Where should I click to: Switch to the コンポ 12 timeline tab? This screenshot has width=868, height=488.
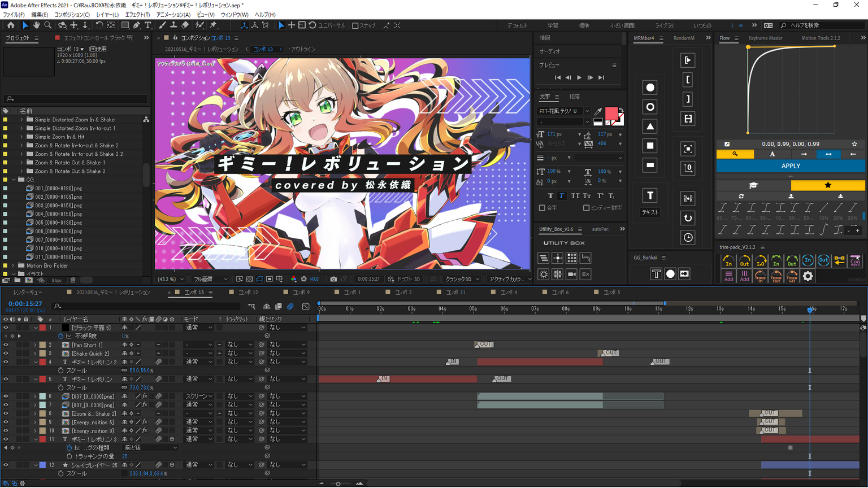point(248,293)
